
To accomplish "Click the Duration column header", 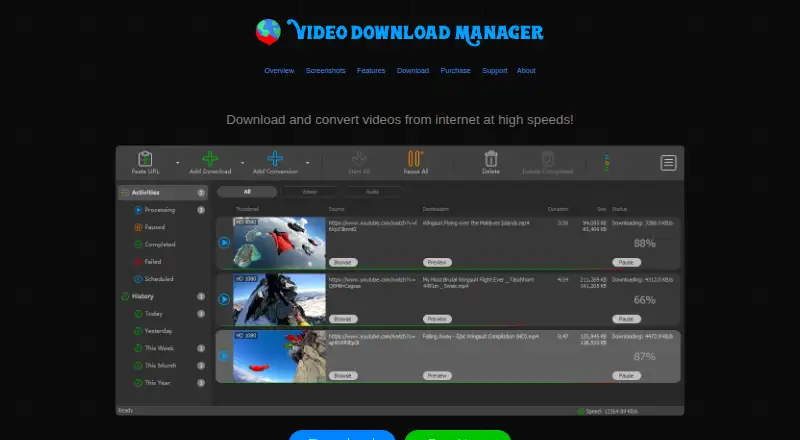I will tap(558, 209).
